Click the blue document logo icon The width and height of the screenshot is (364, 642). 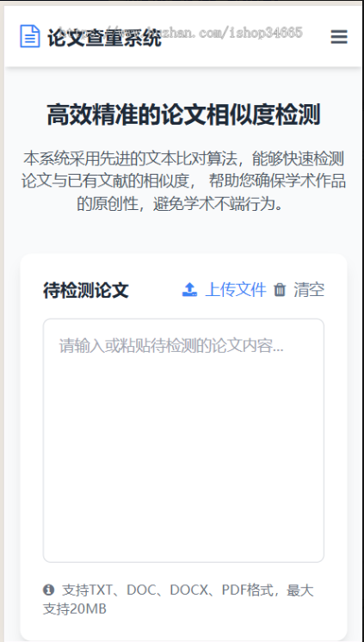click(x=30, y=36)
